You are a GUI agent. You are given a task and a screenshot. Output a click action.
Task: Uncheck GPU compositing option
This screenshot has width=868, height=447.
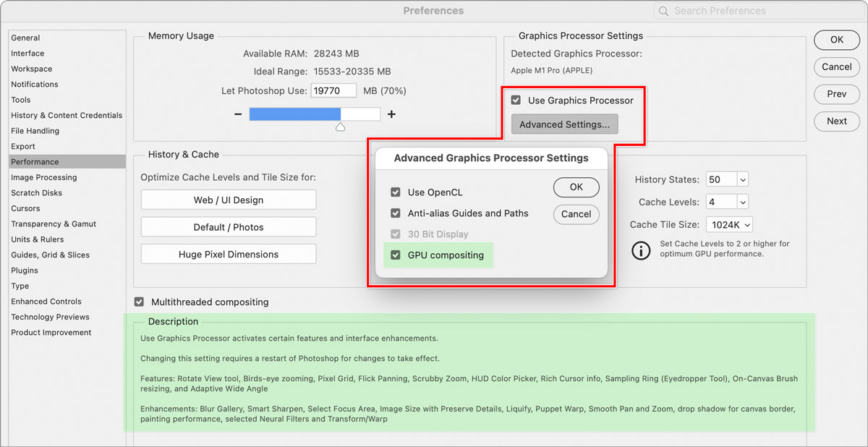point(396,255)
